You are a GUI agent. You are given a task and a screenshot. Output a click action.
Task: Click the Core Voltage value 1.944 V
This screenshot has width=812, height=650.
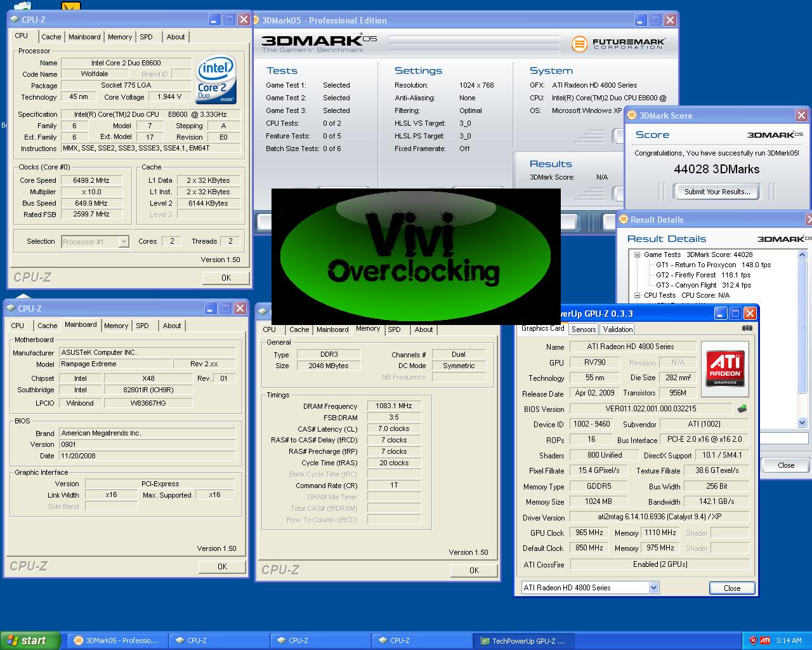click(169, 97)
